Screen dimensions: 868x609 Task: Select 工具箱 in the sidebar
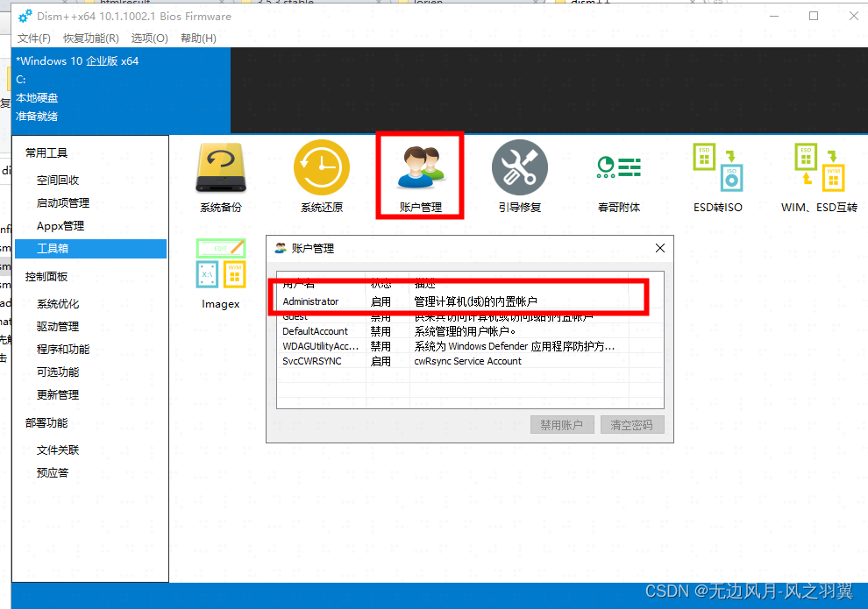click(91, 248)
